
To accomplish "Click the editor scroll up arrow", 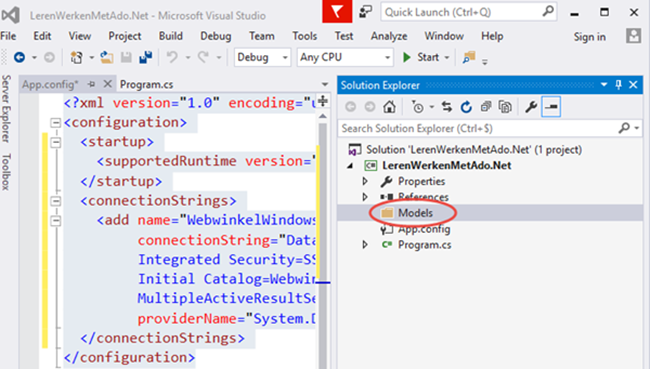I will 323,117.
